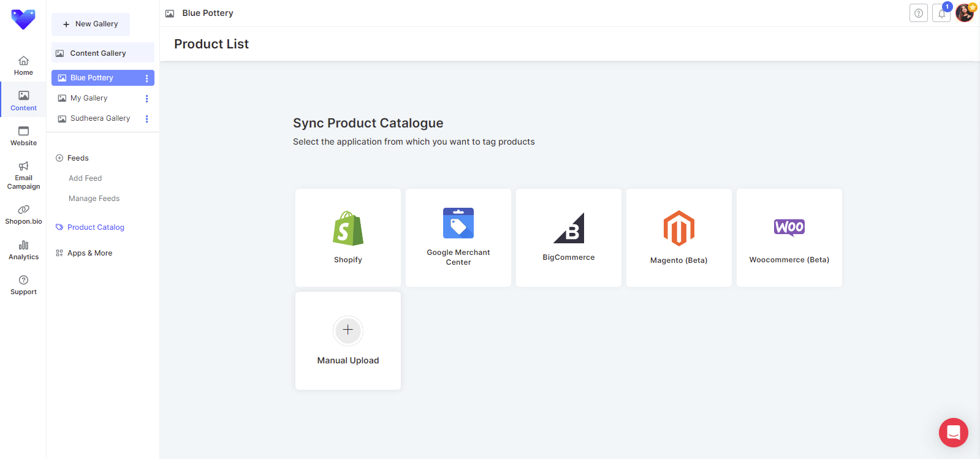Select the Woocommerce (Beta) option
The image size is (980, 459).
point(789,228)
